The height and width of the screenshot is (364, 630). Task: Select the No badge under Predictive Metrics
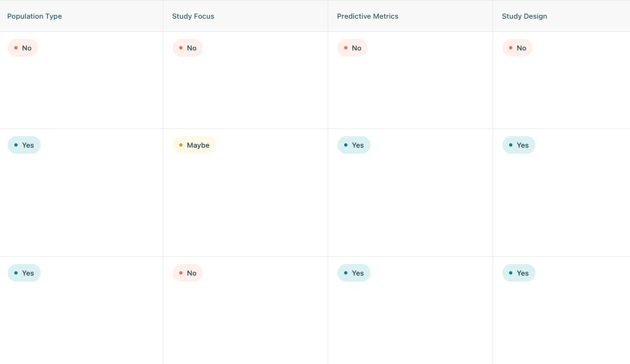click(x=352, y=48)
